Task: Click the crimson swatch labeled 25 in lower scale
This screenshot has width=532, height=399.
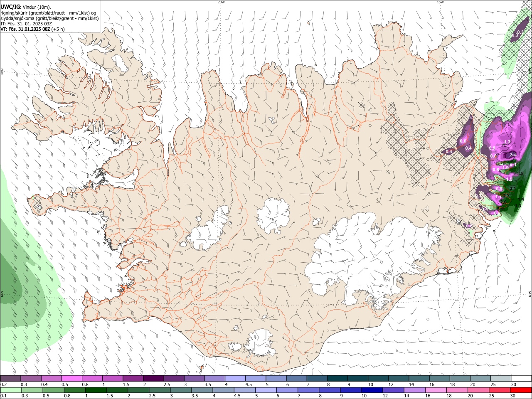Action: click(x=500, y=390)
